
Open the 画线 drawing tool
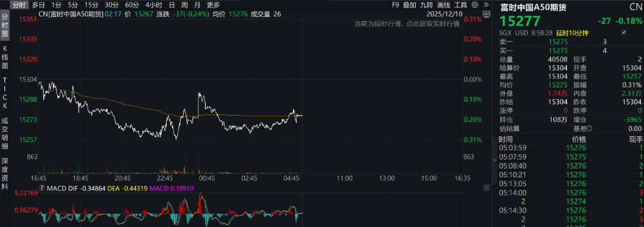coord(444,5)
